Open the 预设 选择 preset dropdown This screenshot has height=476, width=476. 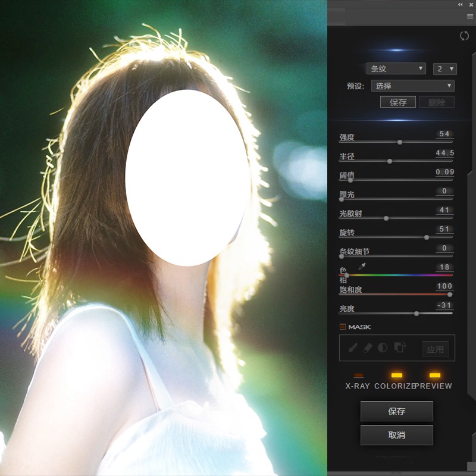414,86
